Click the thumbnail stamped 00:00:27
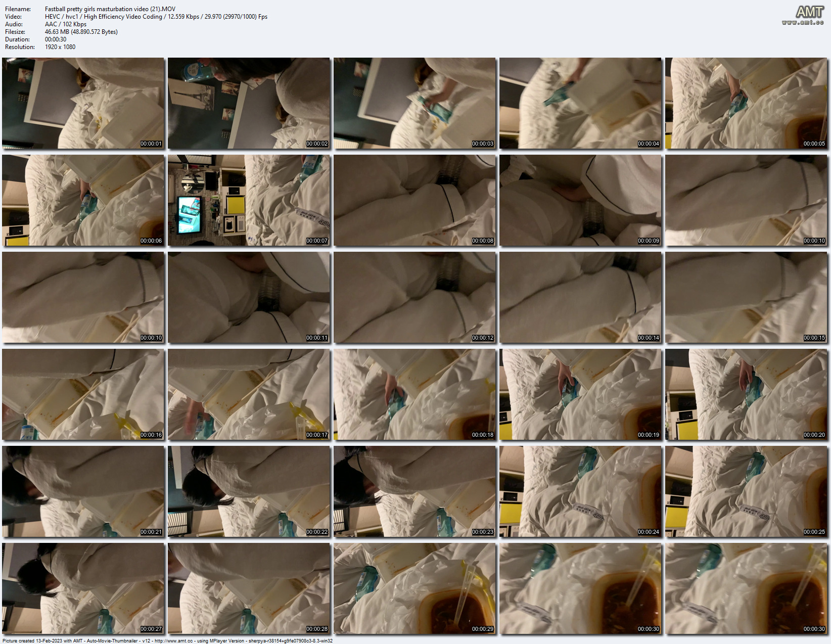Screen dimensions: 831x644 tap(83, 588)
